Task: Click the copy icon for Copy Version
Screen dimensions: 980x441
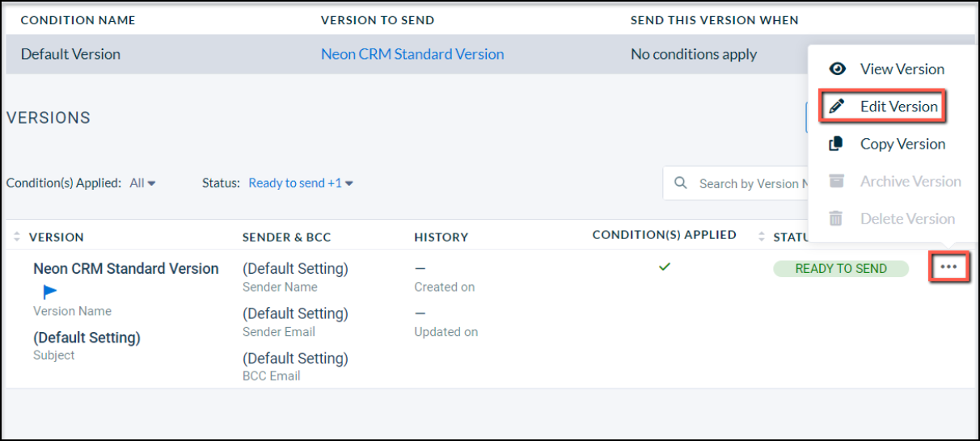Action: coord(837,144)
